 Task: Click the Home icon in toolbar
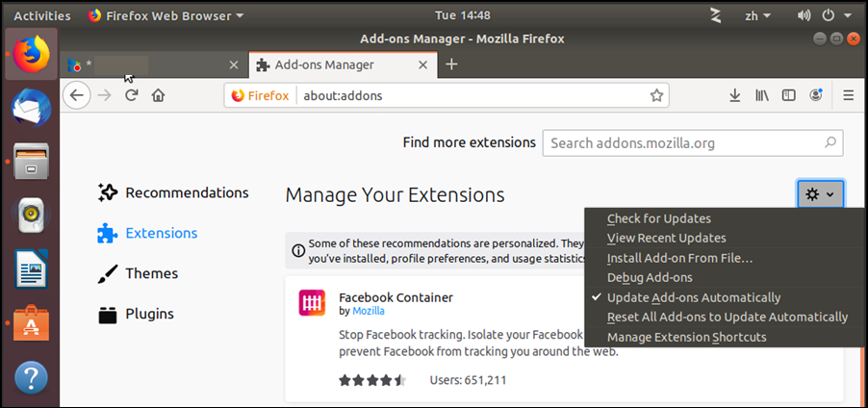pyautogui.click(x=159, y=95)
